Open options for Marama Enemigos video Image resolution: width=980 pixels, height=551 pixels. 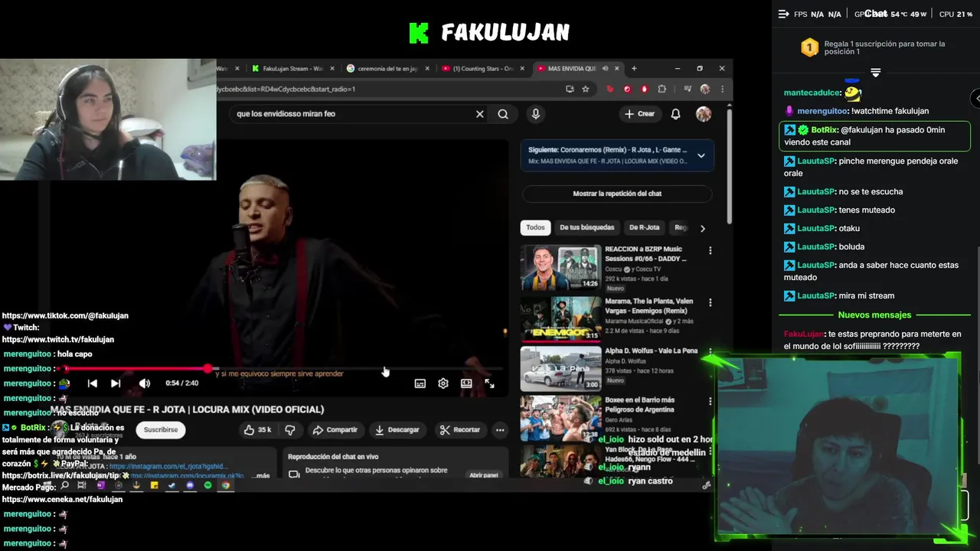pyautogui.click(x=710, y=302)
